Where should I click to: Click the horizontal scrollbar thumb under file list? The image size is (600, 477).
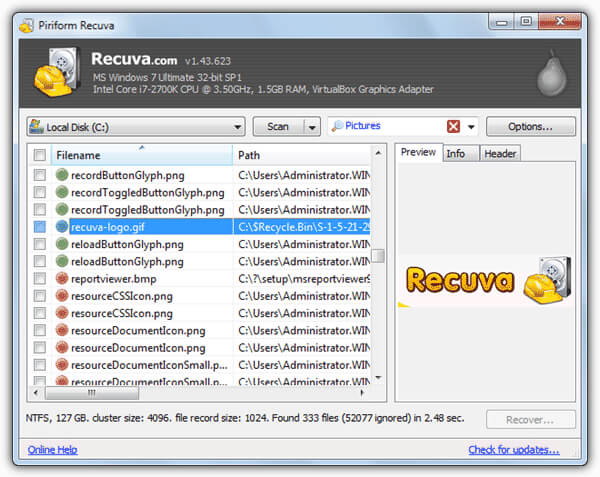click(92, 392)
